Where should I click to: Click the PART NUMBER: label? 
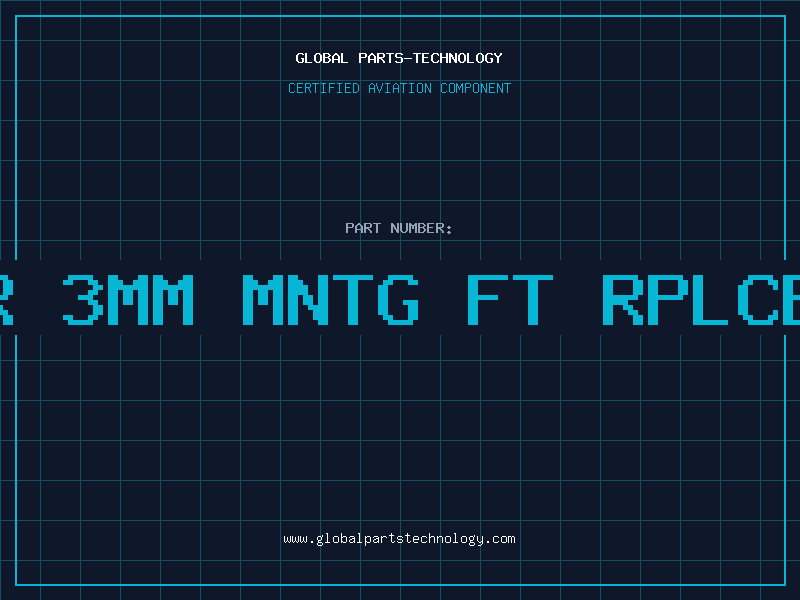pos(399,228)
